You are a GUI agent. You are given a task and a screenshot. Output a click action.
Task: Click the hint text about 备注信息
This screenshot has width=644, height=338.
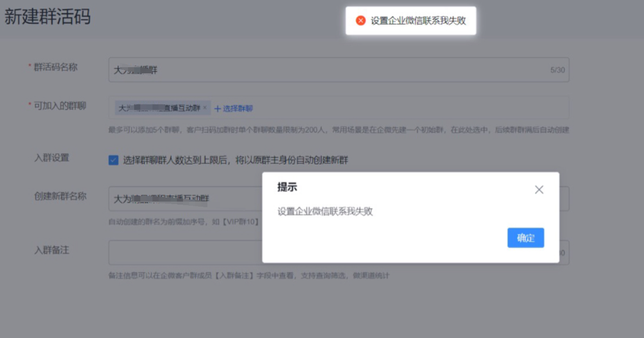(249, 276)
